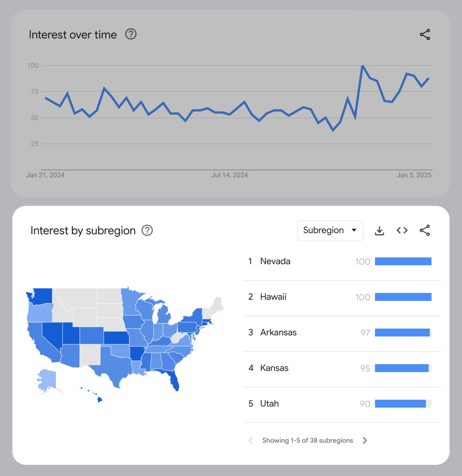This screenshot has width=462, height=476.
Task: Share the Interest by subregion card
Action: pos(425,230)
